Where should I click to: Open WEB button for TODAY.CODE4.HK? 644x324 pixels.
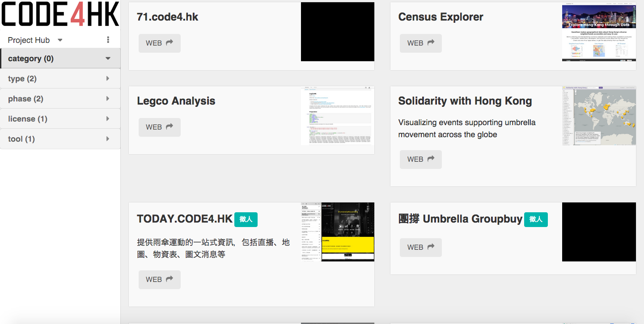coord(160,280)
